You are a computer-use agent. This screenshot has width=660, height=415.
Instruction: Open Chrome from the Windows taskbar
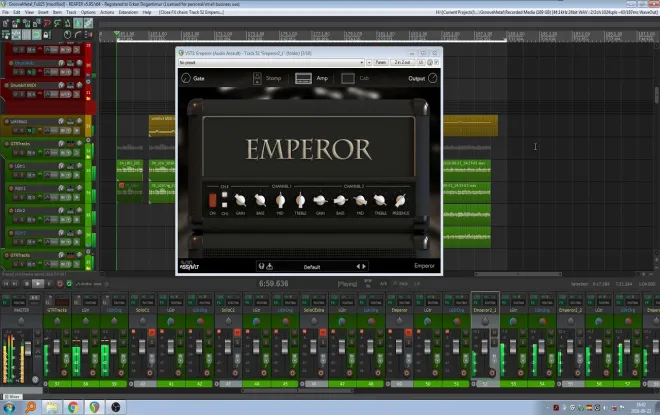pyautogui.click(x=73, y=407)
